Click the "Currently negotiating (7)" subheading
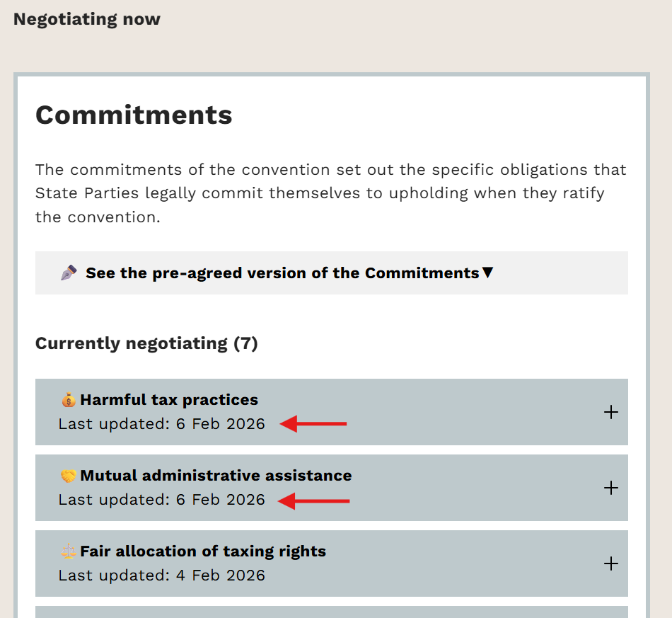The height and width of the screenshot is (618, 672). pos(146,343)
